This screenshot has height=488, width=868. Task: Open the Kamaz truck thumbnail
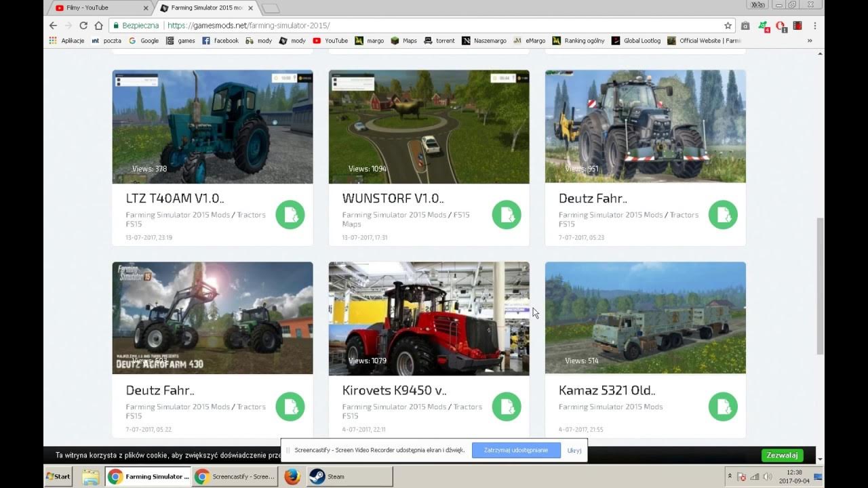tap(645, 319)
